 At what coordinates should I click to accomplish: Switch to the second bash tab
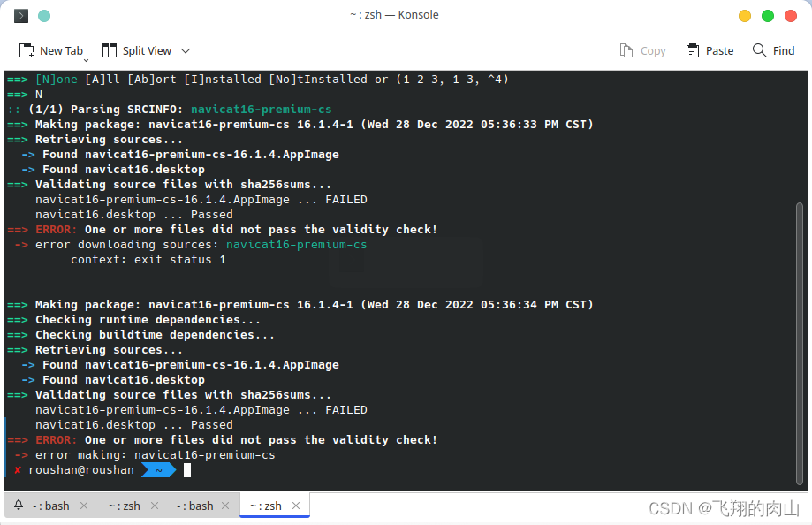[194, 506]
